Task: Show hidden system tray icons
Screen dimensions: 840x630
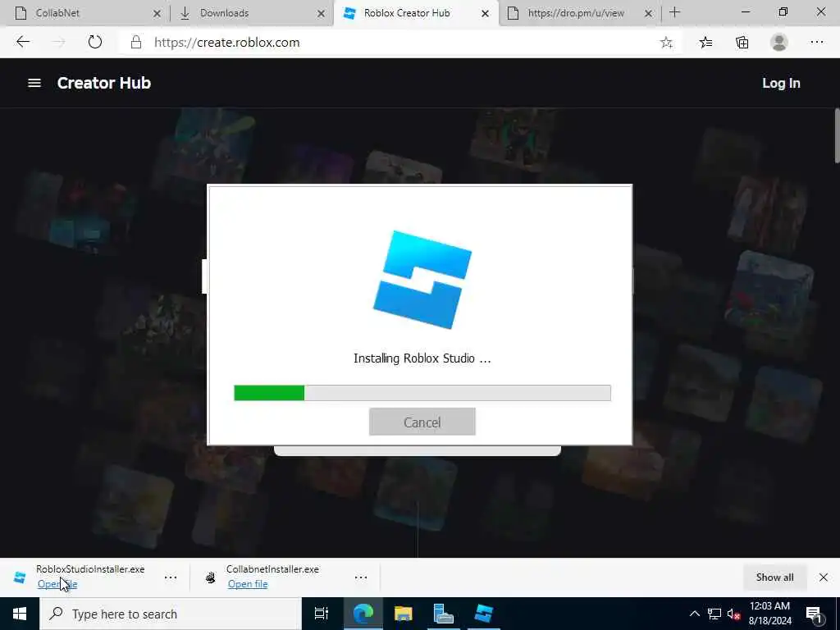Action: [694, 614]
